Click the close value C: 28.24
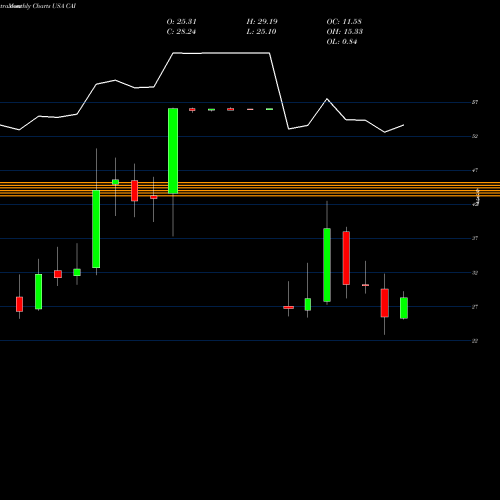Viewport: 500px width, 500px height. pos(181,32)
